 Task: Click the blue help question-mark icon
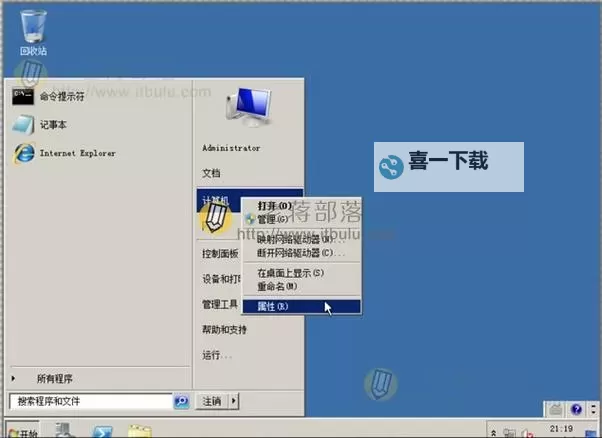click(x=576, y=409)
